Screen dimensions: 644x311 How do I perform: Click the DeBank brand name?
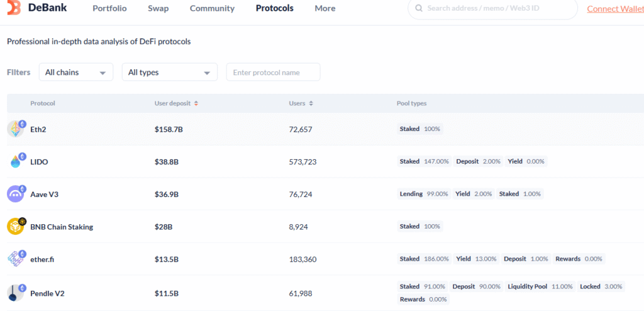(x=48, y=8)
